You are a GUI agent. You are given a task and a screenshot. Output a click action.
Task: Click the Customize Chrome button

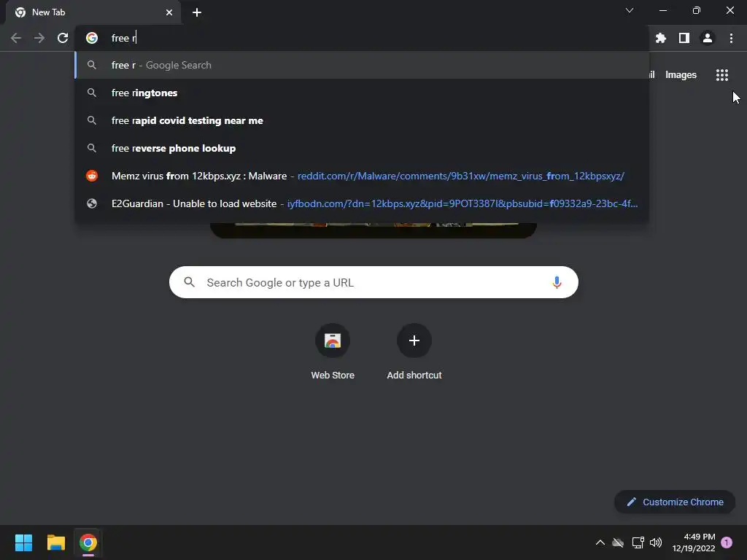click(x=675, y=502)
